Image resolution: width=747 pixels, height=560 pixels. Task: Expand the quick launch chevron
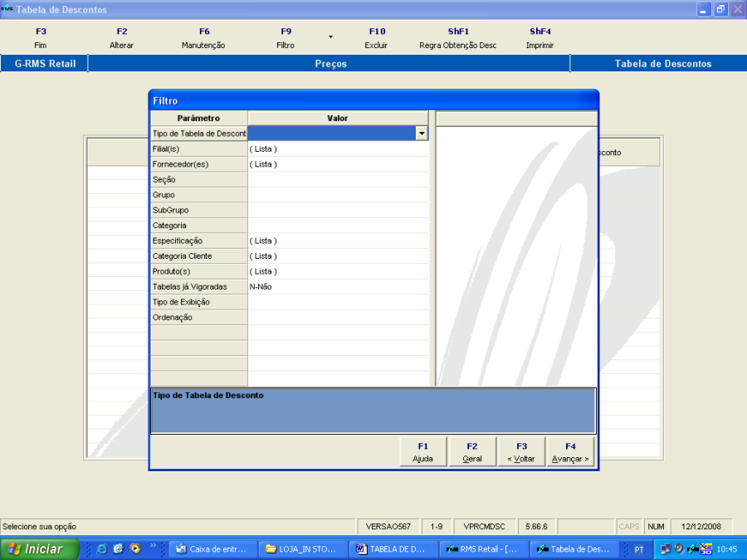153,546
